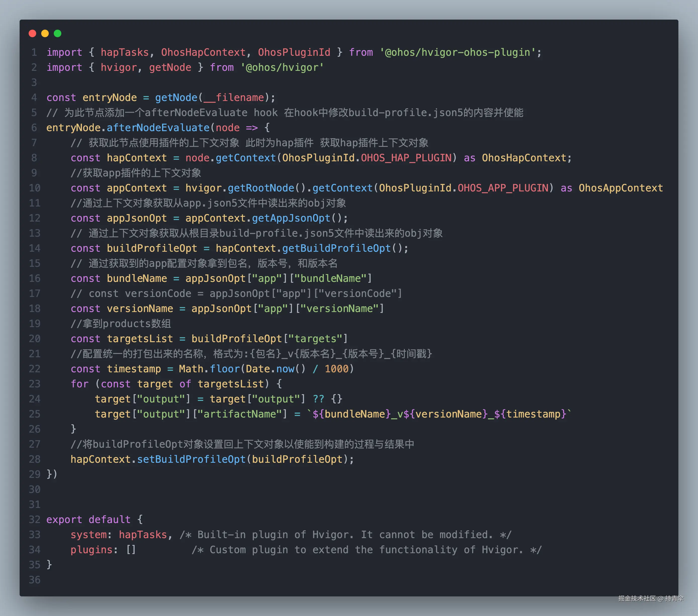Screen dimensions: 698x616
Task: Click line number 32 in gutter
Action: pyautogui.click(x=34, y=519)
